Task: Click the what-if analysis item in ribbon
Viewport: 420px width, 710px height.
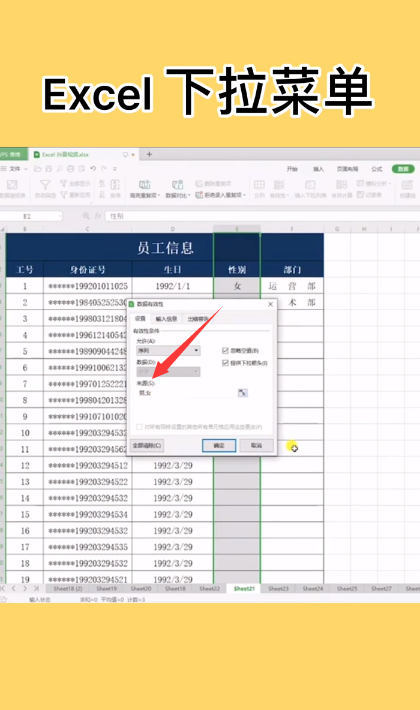Action: pos(373,183)
